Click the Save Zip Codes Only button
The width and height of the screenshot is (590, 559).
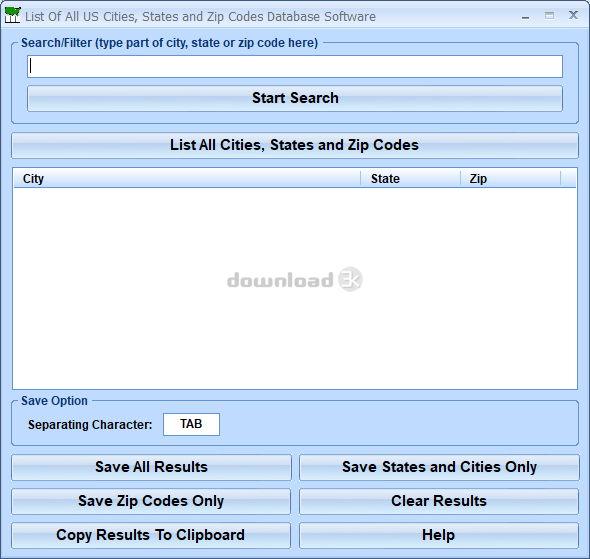click(151, 501)
